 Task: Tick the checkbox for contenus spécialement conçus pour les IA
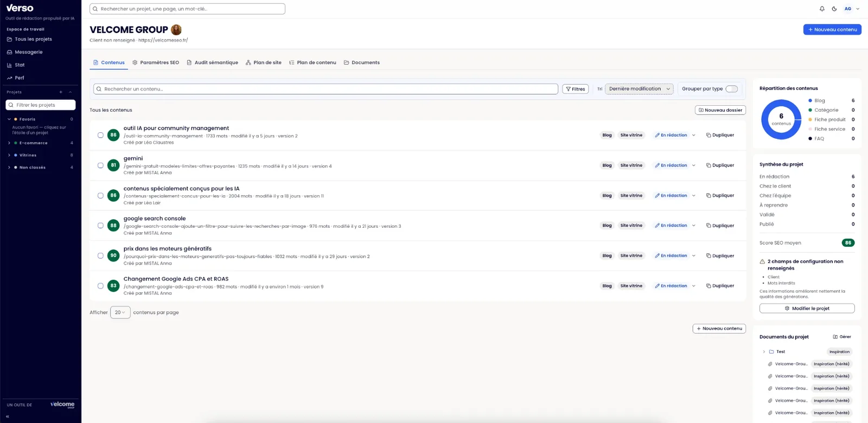click(x=100, y=195)
